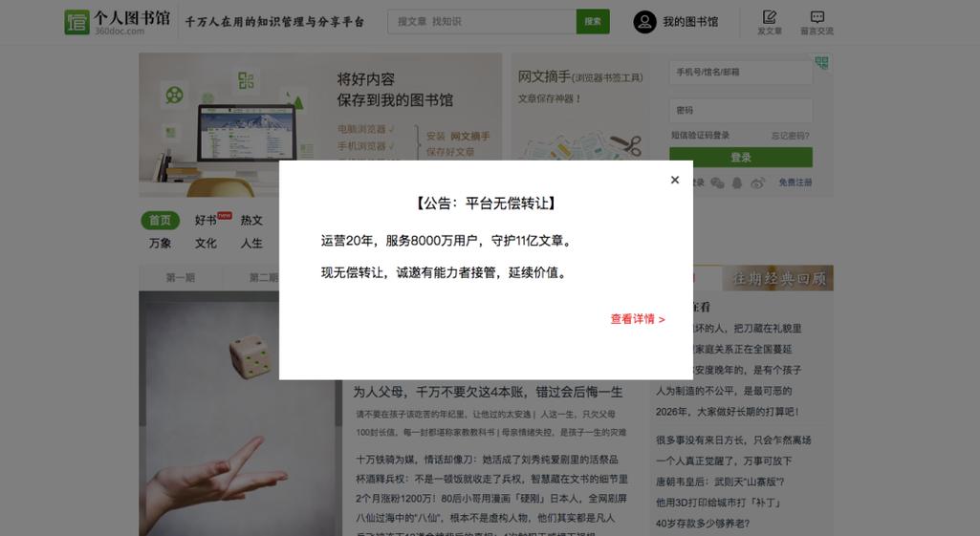
Task: Click the 我的图书馆 avatar icon
Action: [x=644, y=22]
